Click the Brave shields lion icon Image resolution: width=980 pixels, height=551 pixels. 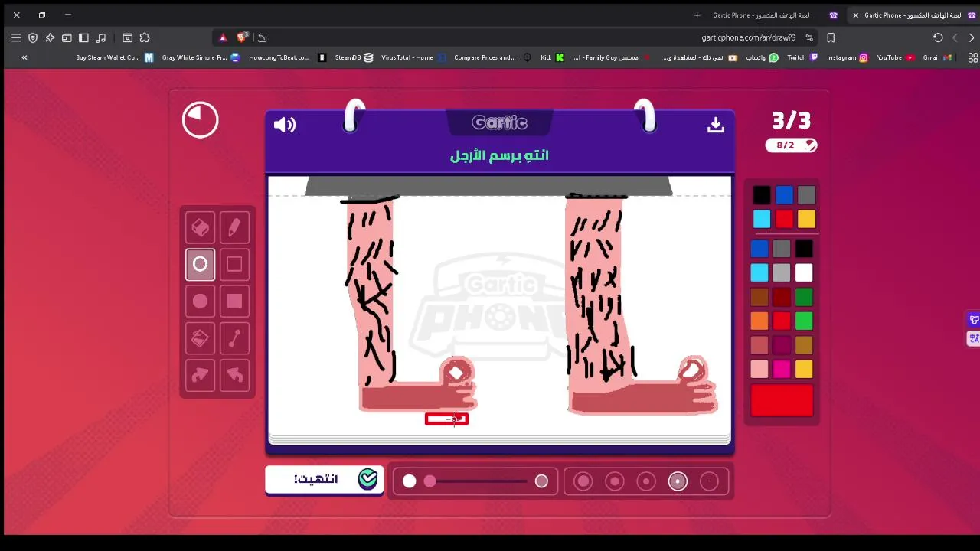point(242,37)
